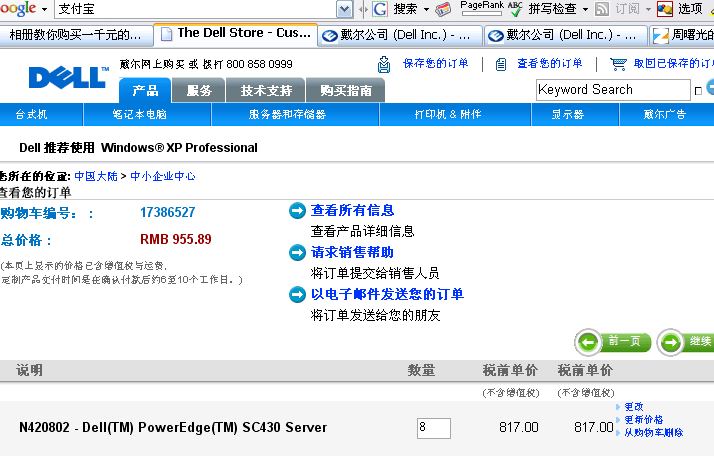
Task: Click the 更改 link
Action: pyautogui.click(x=633, y=406)
